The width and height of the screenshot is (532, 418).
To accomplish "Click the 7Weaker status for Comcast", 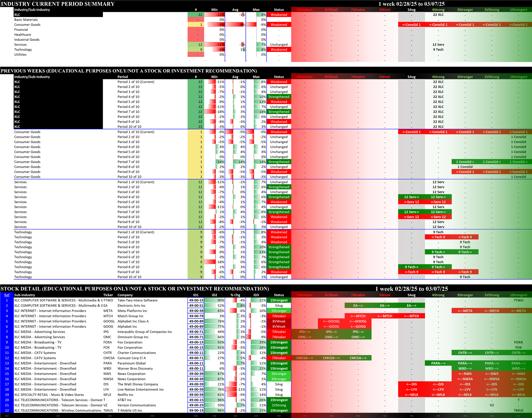I will pyautogui.click(x=279, y=358).
